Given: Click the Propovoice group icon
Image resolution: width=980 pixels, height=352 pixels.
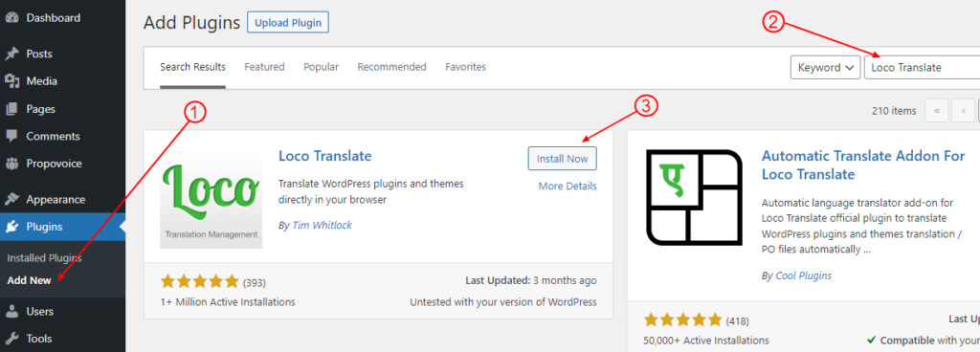Looking at the screenshot, I should tap(11, 164).
